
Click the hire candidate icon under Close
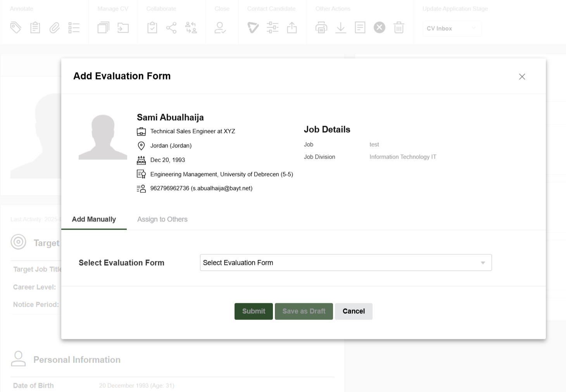click(220, 28)
